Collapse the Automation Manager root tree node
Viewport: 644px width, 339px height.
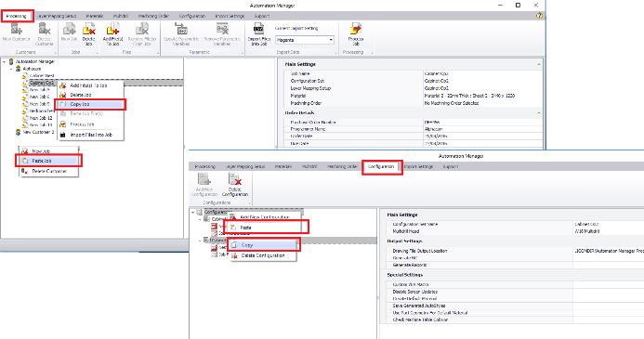tap(4, 61)
